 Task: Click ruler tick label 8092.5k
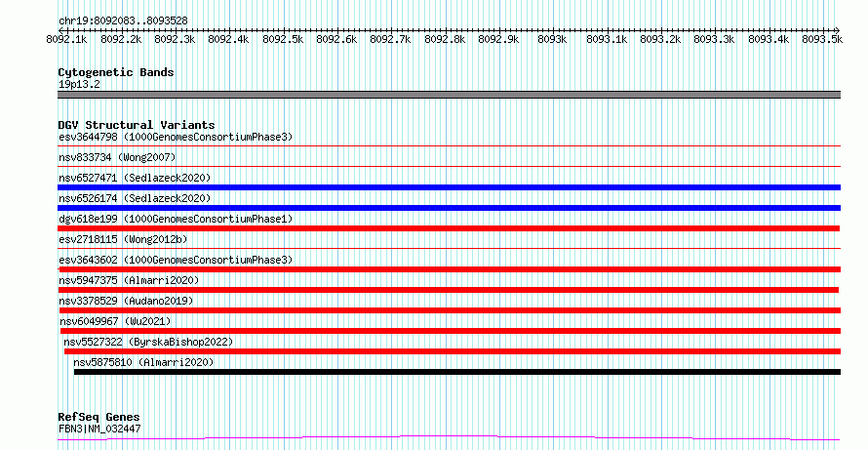[x=282, y=39]
